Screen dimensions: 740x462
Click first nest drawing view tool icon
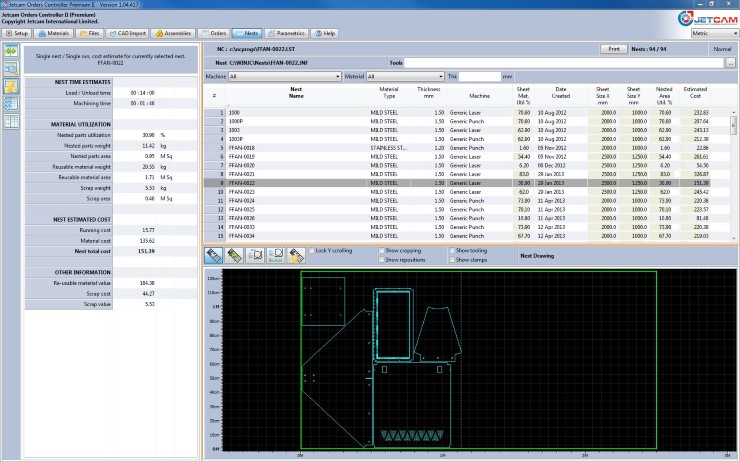[x=214, y=255]
